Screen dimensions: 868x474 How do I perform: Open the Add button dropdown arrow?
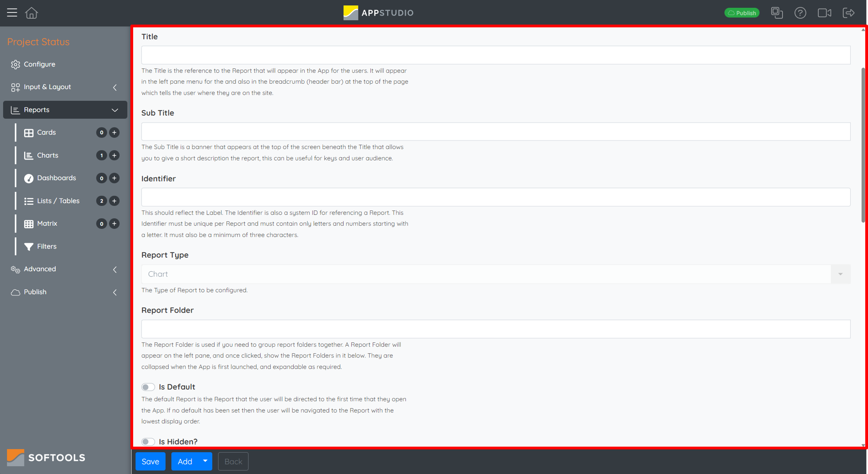(205, 461)
